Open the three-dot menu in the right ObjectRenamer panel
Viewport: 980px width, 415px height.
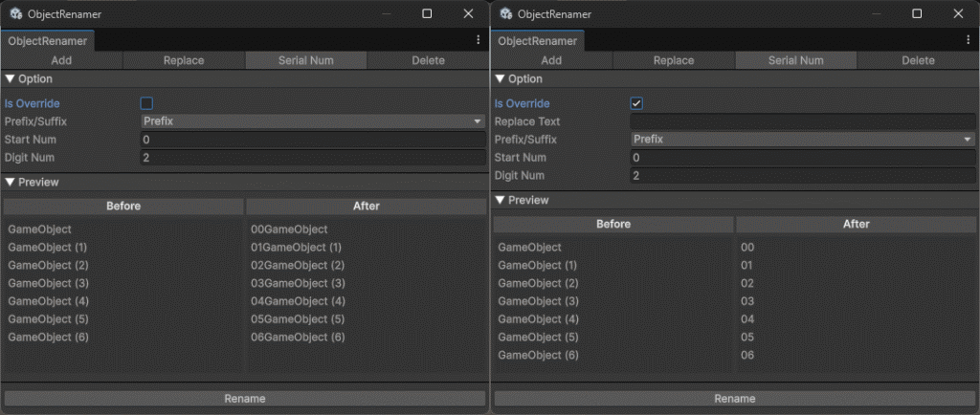pos(968,40)
